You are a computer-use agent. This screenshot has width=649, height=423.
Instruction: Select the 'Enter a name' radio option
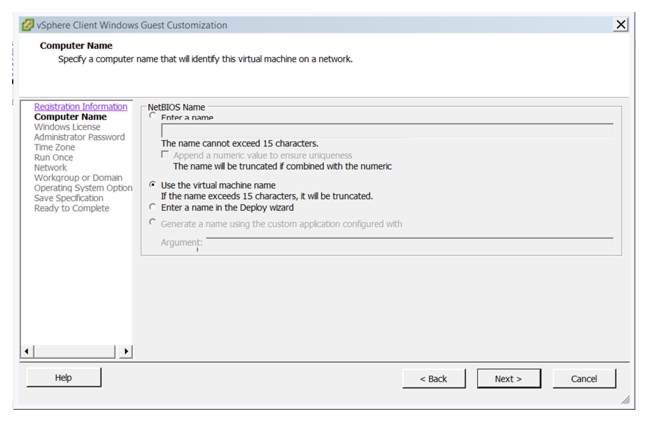click(x=152, y=116)
